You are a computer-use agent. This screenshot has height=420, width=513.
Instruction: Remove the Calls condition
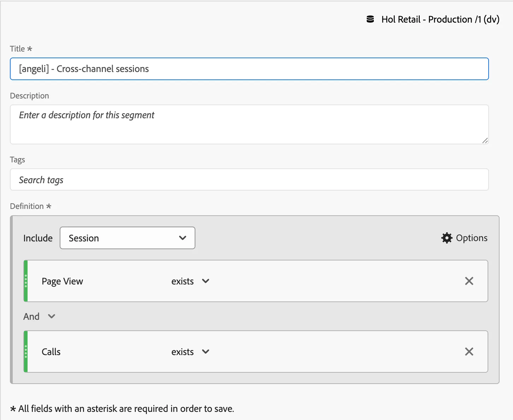[469, 352]
